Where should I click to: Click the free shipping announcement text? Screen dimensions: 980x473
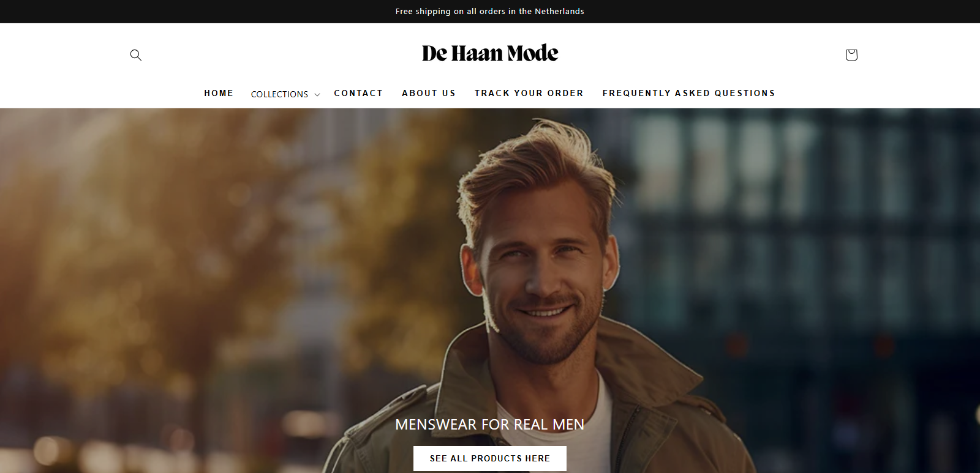[490, 11]
